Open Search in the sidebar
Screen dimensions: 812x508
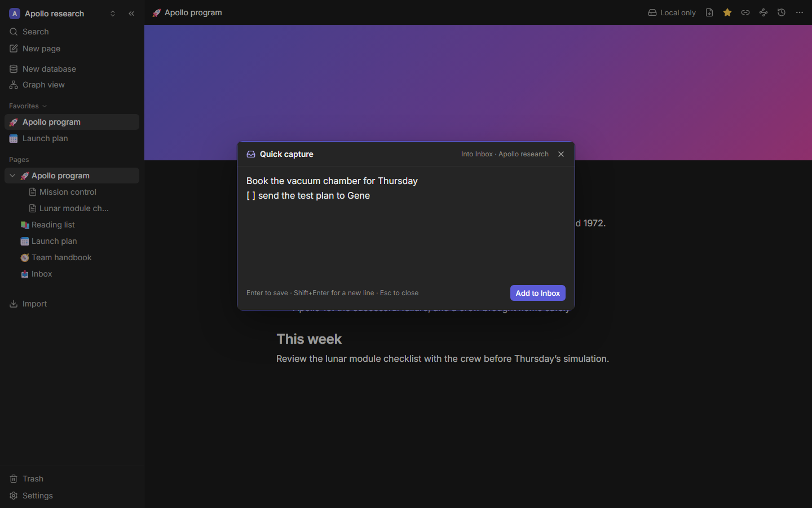point(72,32)
